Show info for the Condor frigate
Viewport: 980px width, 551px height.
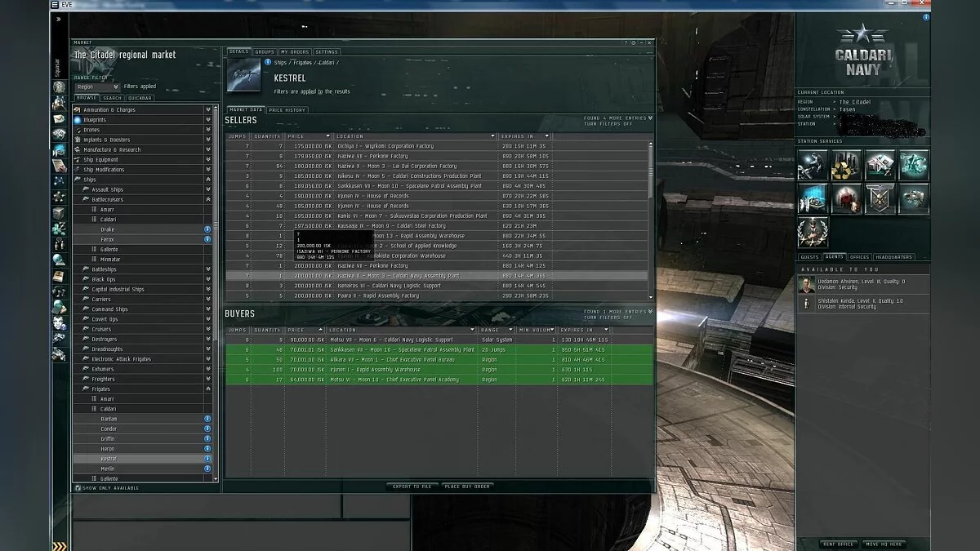tap(207, 429)
